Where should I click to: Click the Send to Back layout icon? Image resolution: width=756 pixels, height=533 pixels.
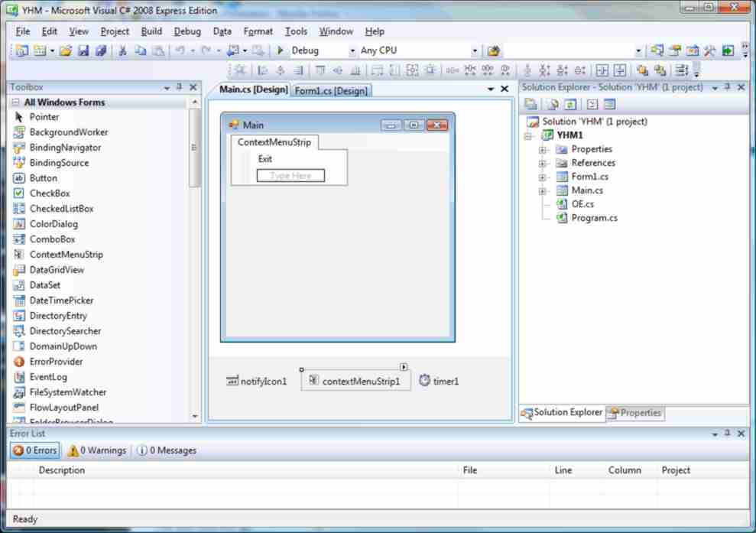pyautogui.click(x=660, y=70)
